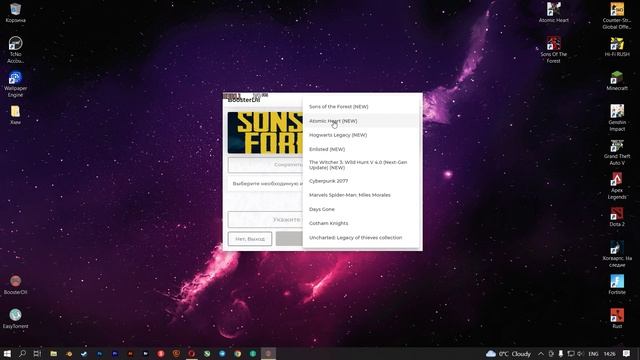Open Windows search from the taskbar
The height and width of the screenshot is (360, 640).
click(22, 353)
